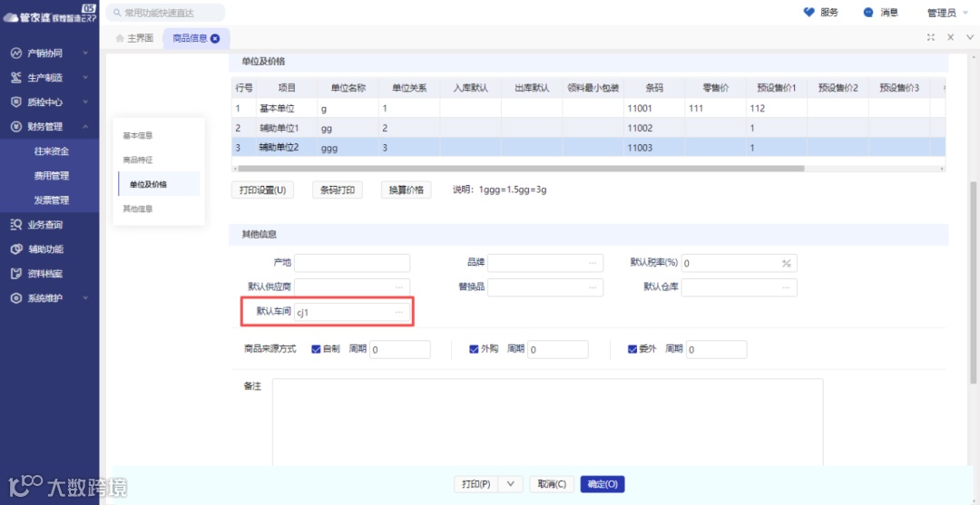Screen dimensions: 980x505
Task: Click the search magnifier icon
Action: click(116, 13)
